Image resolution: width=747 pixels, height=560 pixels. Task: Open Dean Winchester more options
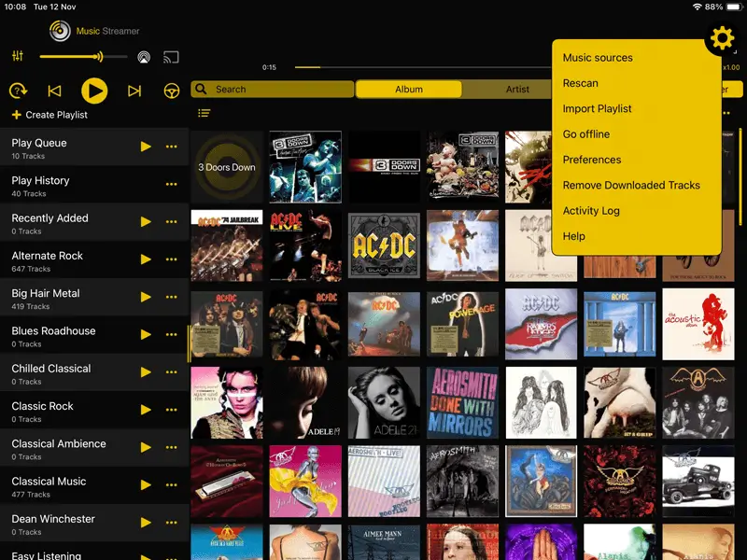point(172,523)
